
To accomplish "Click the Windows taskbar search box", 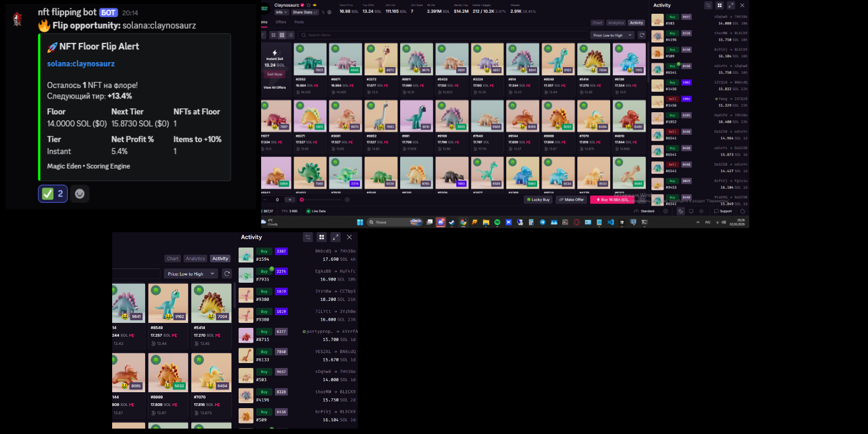I will 394,222.
